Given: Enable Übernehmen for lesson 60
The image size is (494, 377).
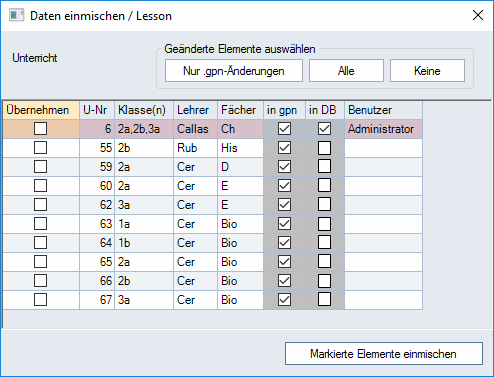Looking at the screenshot, I should tap(40, 186).
